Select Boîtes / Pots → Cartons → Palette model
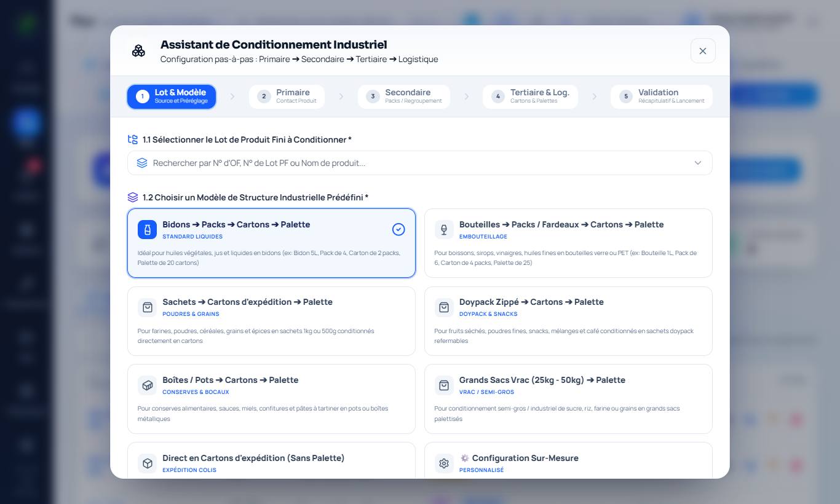The width and height of the screenshot is (840, 504). point(271,399)
